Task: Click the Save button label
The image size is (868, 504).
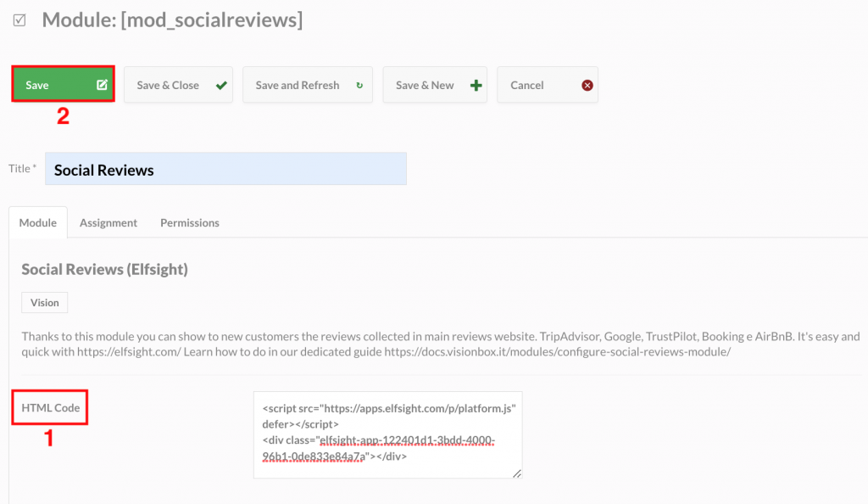Action: click(37, 86)
